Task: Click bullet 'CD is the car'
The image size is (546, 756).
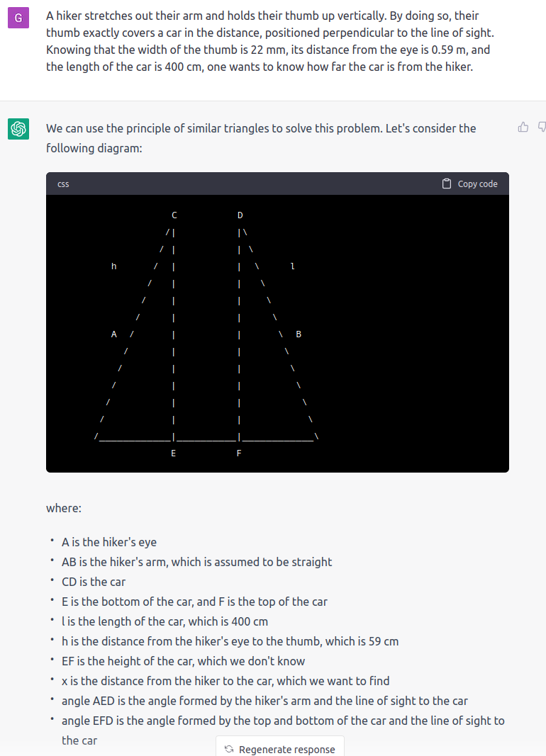Action: click(94, 582)
